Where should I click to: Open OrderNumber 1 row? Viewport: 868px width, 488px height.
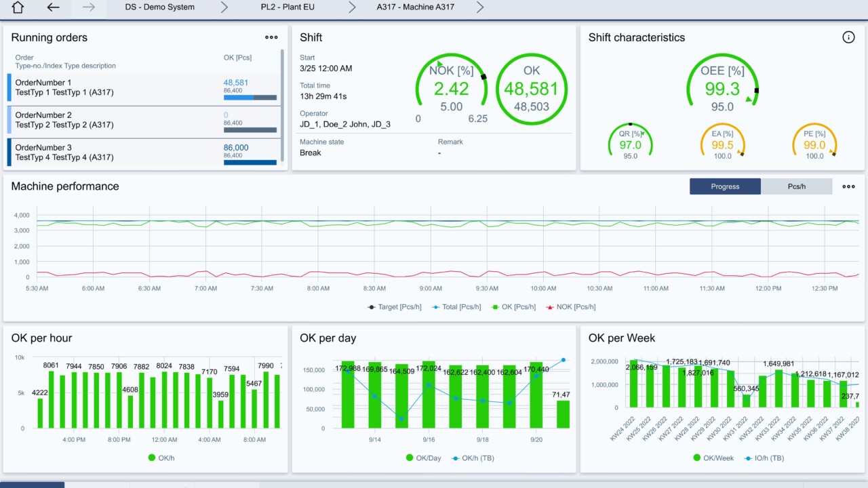click(x=144, y=87)
